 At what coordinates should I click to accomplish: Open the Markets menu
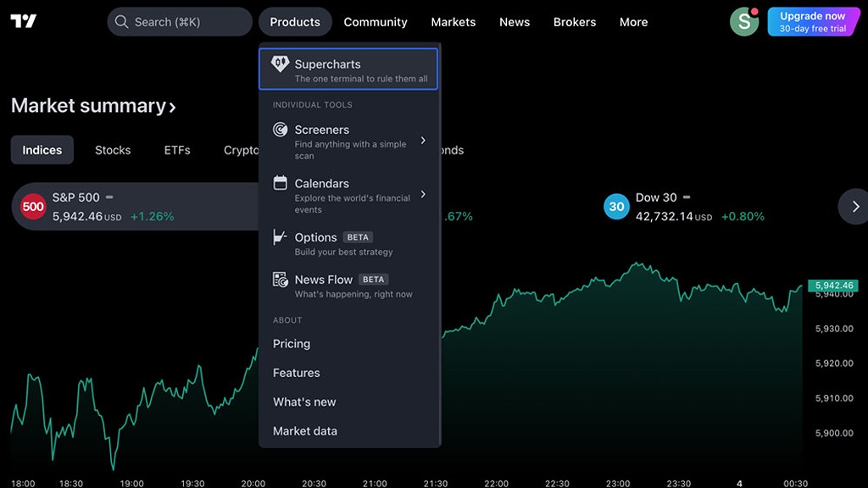click(453, 21)
